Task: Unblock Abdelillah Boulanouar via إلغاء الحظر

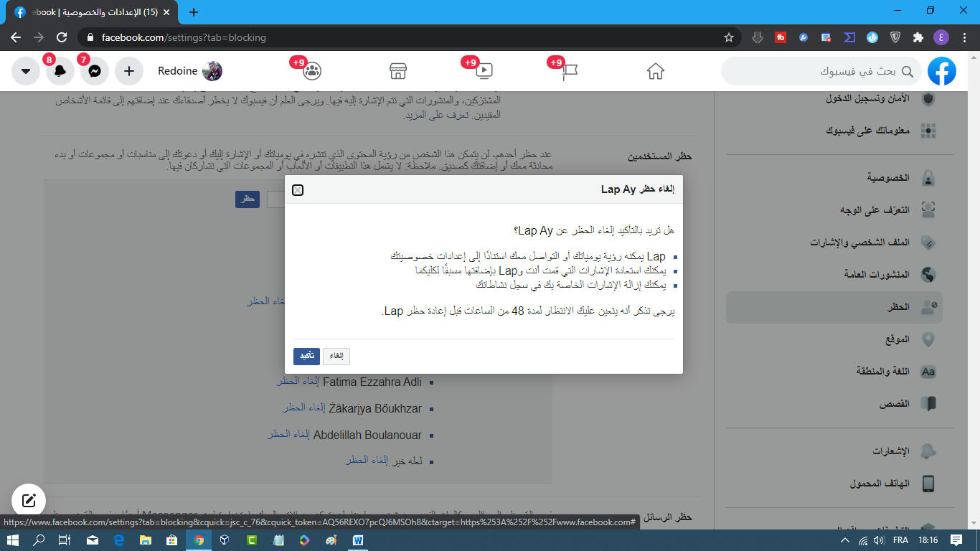Action: click(288, 435)
